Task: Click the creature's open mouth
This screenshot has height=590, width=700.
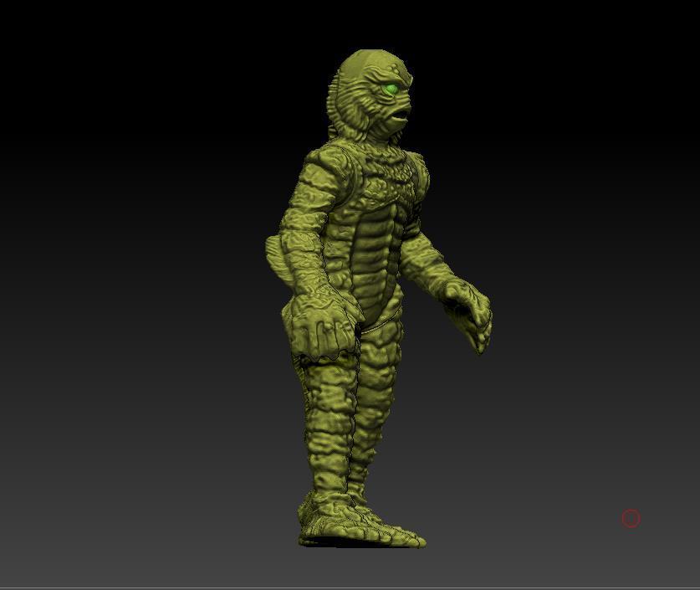Action: [400, 117]
